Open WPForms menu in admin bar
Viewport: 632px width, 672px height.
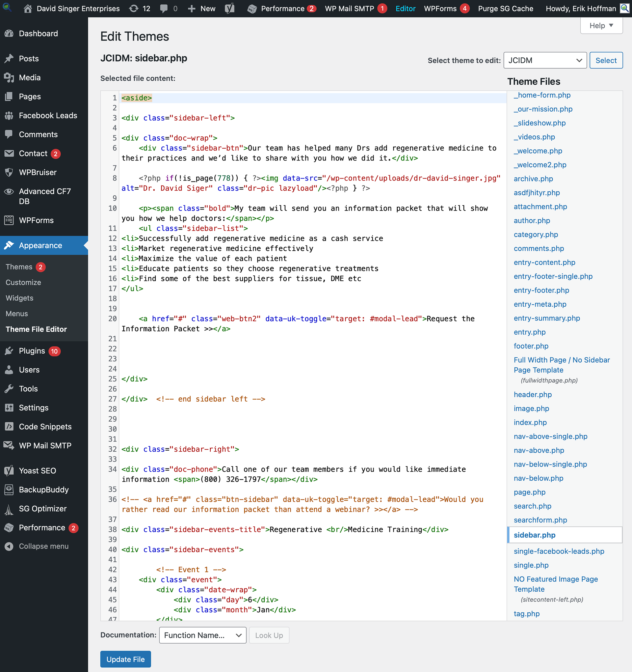coord(447,9)
